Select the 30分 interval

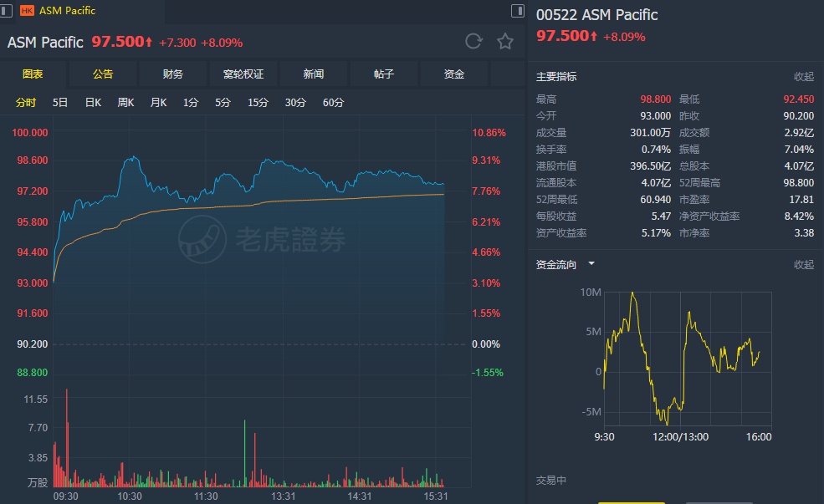click(295, 102)
